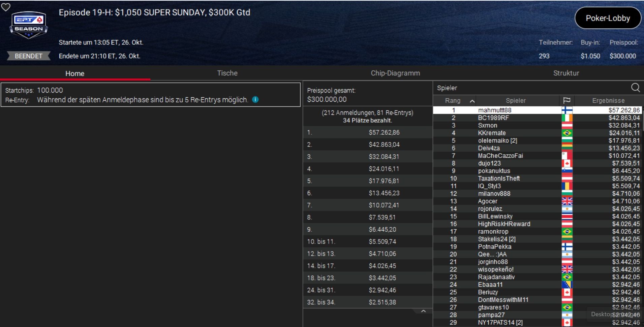Sort players by Rang column arrow
644x327 pixels.
click(x=472, y=101)
